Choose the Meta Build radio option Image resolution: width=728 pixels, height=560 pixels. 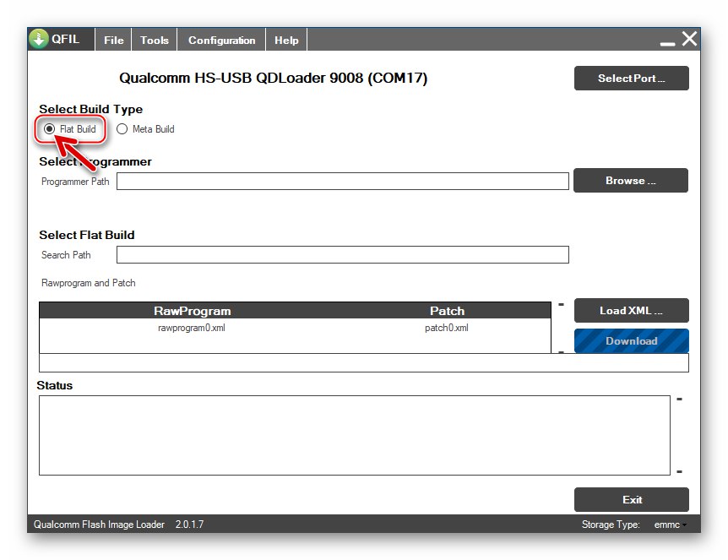tap(122, 129)
